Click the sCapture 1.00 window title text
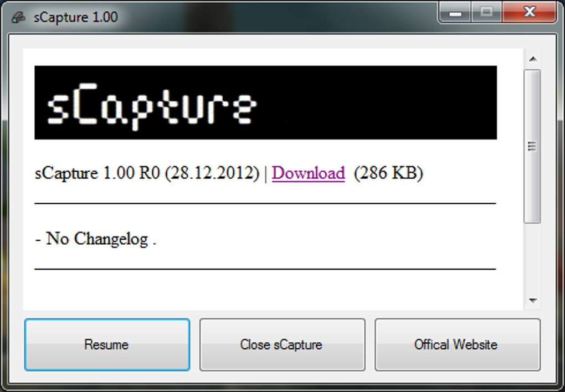 (x=76, y=17)
